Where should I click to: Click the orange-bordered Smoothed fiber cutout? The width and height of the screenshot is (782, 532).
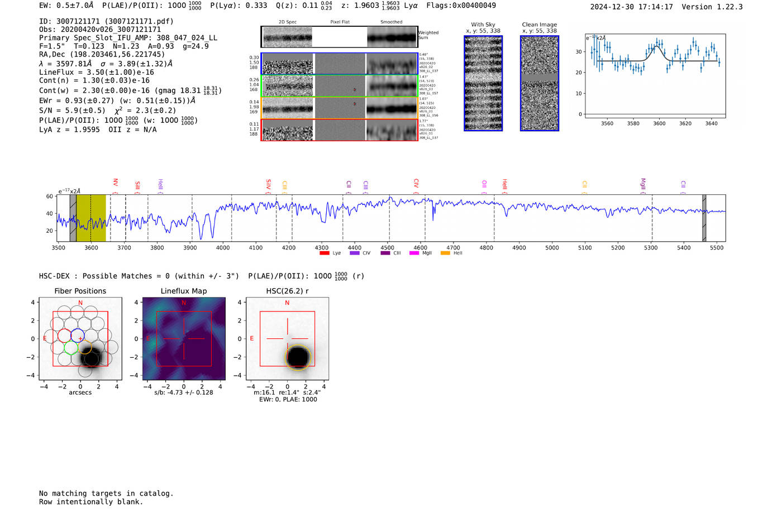392,108
